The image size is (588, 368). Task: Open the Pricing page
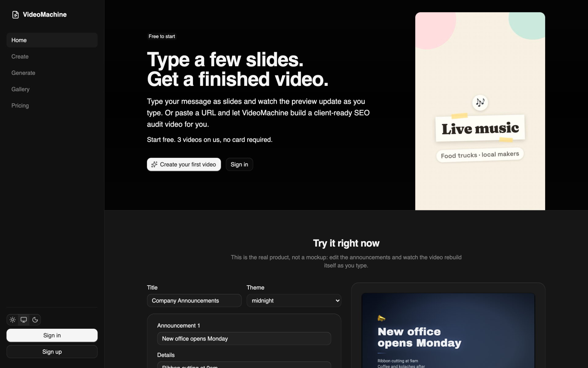coord(52,105)
